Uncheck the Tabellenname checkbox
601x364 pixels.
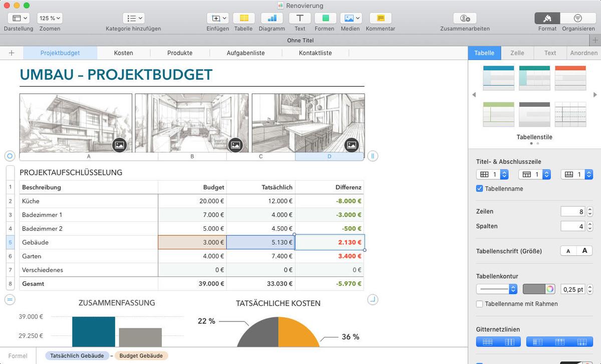479,189
